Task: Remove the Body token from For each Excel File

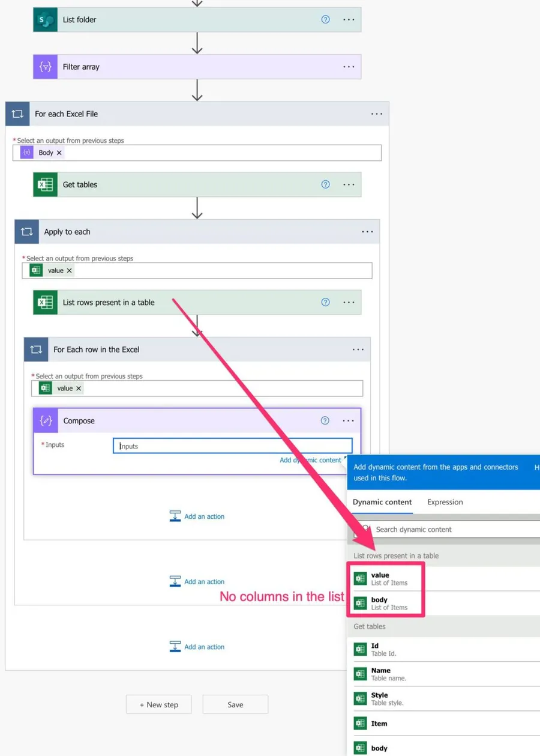Action: coord(59,153)
